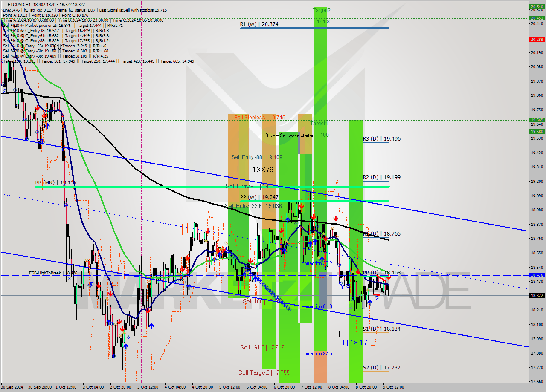Click the S1 (D) | 18.034 pivot label

coord(382,329)
